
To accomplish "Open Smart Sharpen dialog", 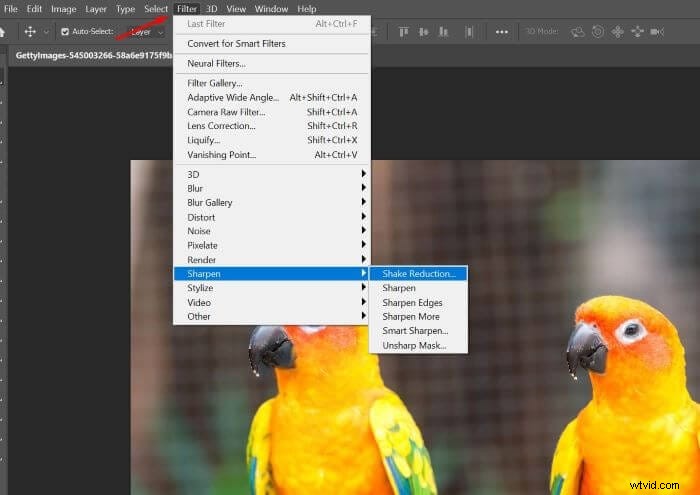I will [x=419, y=331].
